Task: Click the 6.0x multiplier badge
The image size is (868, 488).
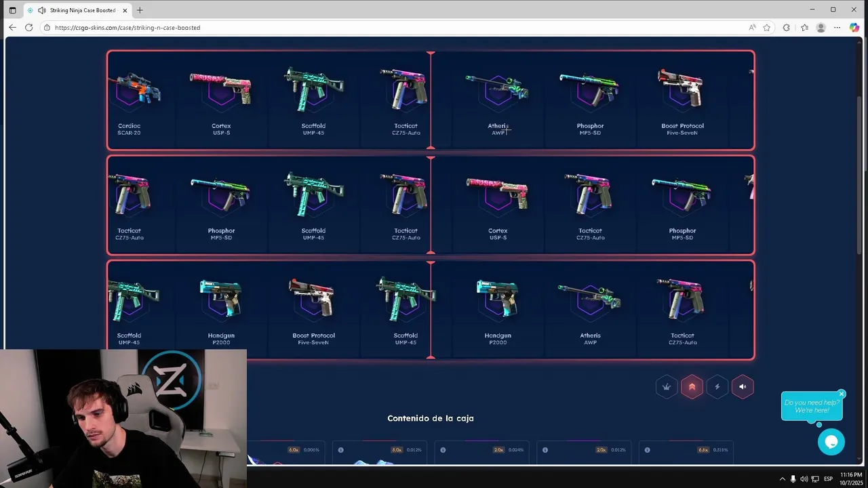Action: coord(294,450)
